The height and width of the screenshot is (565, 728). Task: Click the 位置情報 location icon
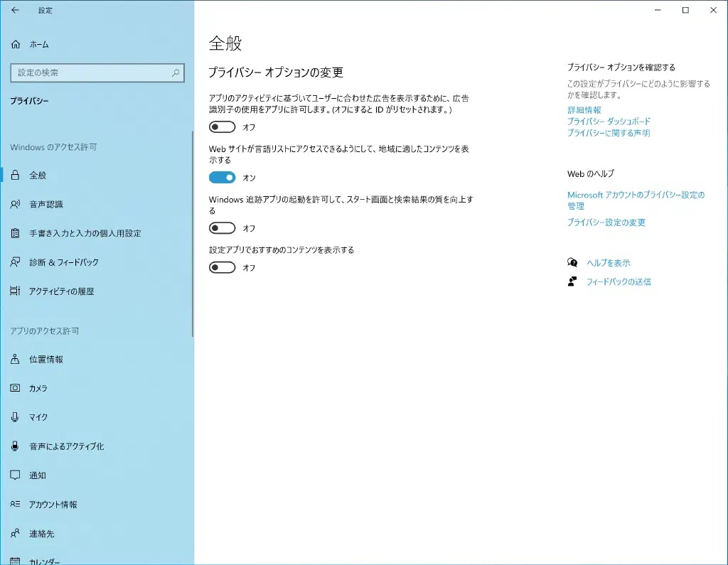16,360
